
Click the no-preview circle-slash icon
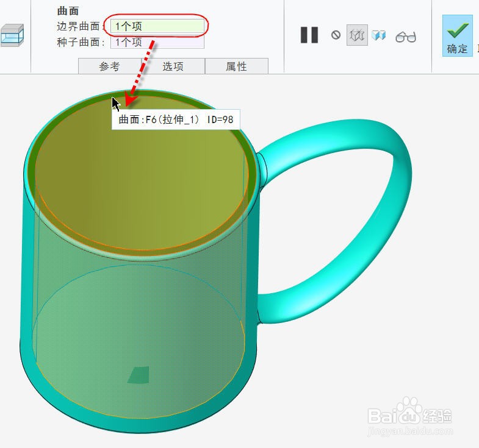click(336, 35)
